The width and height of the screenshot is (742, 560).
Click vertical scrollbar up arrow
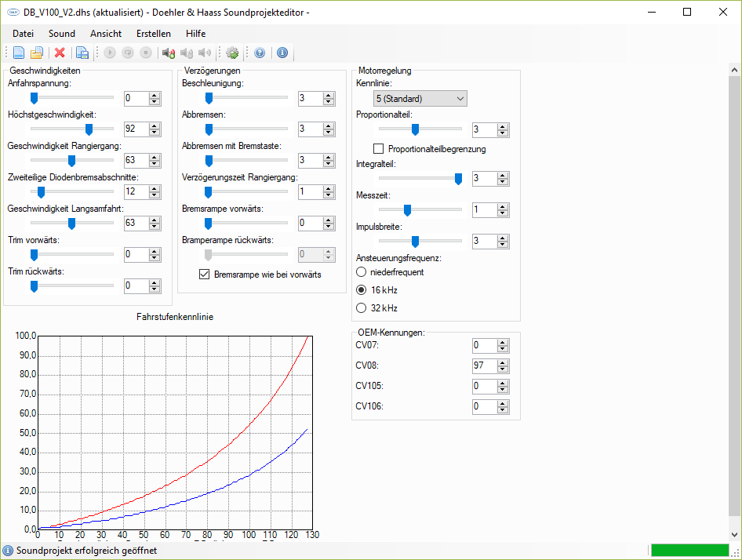734,70
